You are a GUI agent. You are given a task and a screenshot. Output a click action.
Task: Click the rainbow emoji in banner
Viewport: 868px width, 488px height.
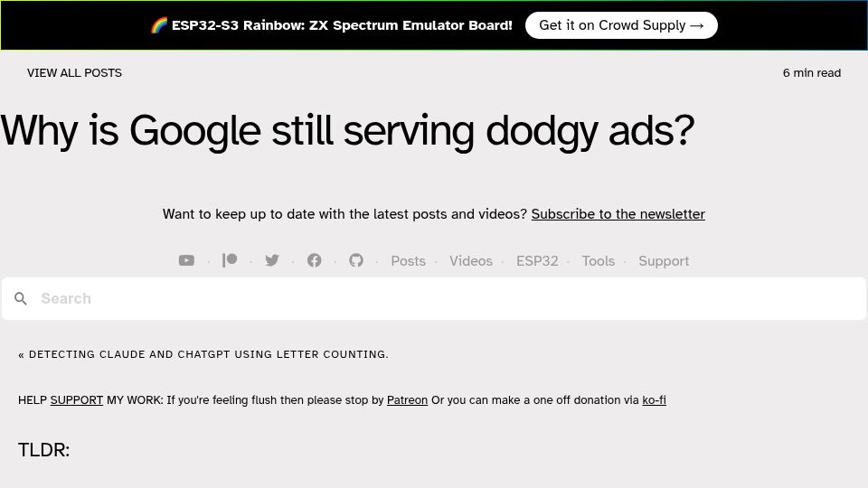click(x=159, y=25)
